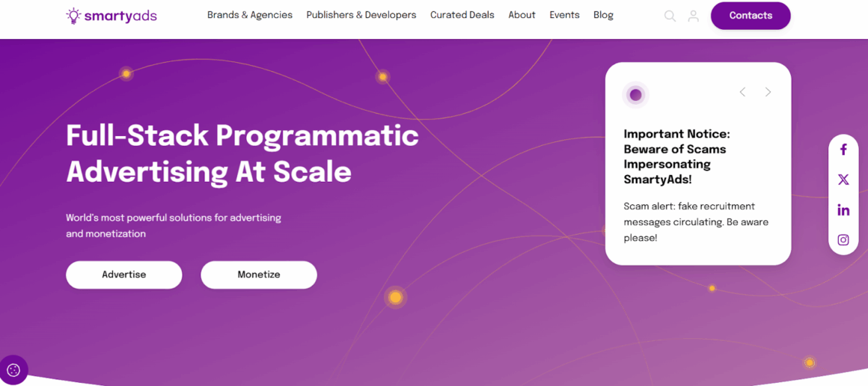Visit SmartyAds Facebook page icon

pyautogui.click(x=843, y=150)
